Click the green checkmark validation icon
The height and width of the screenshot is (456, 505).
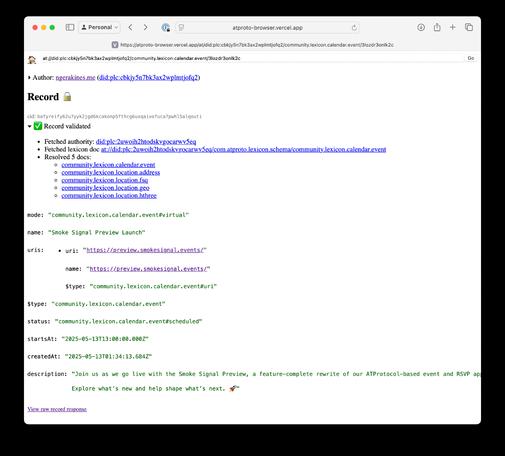tap(38, 126)
